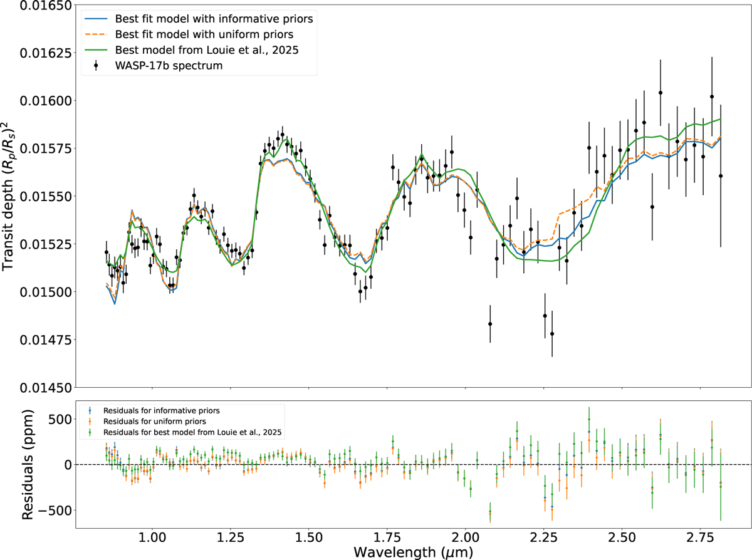Click the x-axis tick label 2.25
This screenshot has height=560, width=752.
click(x=543, y=539)
